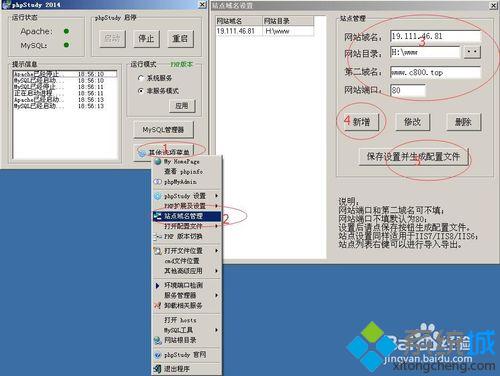Image resolution: width=500 pixels, height=376 pixels.
Task: Click the 站点域名管理 menu icon
Action: (x=158, y=216)
